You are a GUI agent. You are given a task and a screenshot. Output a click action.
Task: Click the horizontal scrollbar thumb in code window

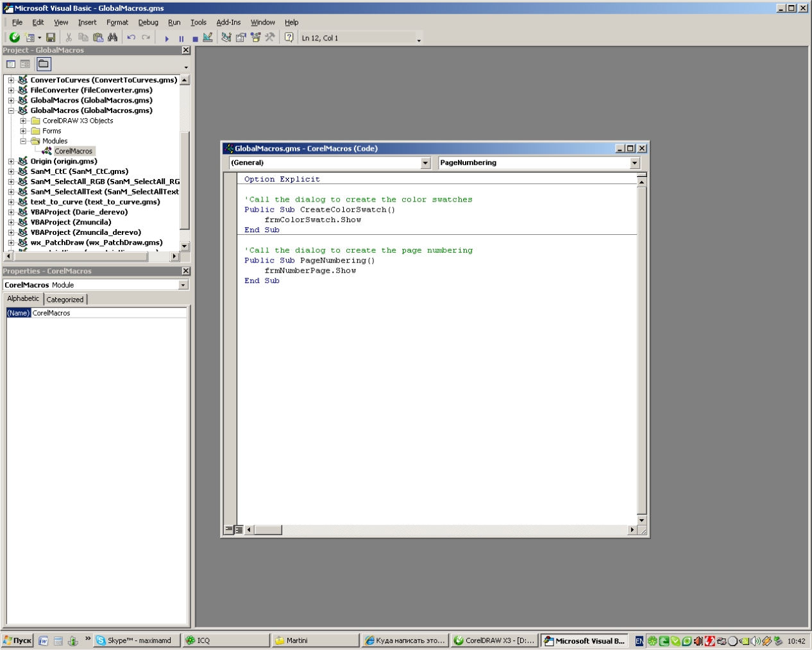pos(268,530)
